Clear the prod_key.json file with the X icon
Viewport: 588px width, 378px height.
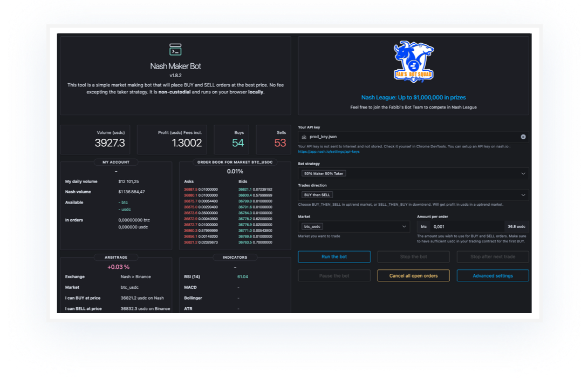click(x=523, y=137)
